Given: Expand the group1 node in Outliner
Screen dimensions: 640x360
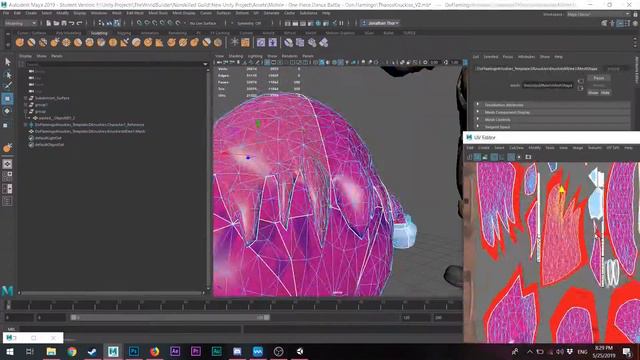Looking at the screenshot, I should point(26,105).
